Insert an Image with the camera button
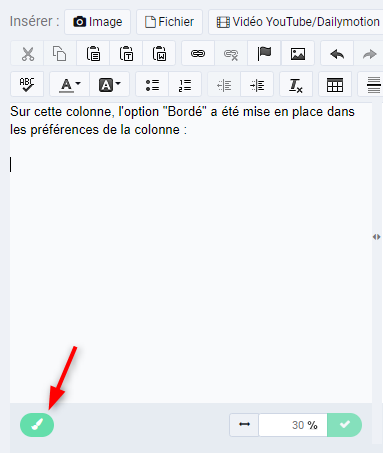The width and height of the screenshot is (383, 453). tap(97, 22)
